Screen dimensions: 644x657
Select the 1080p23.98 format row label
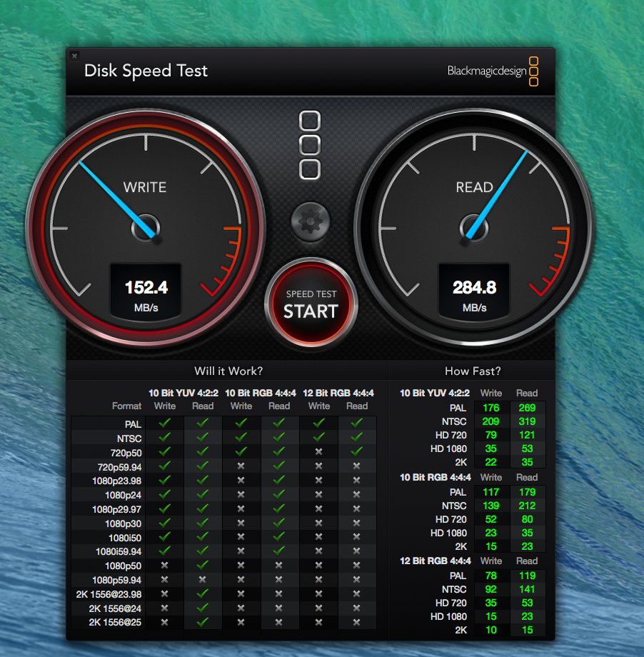(x=116, y=481)
